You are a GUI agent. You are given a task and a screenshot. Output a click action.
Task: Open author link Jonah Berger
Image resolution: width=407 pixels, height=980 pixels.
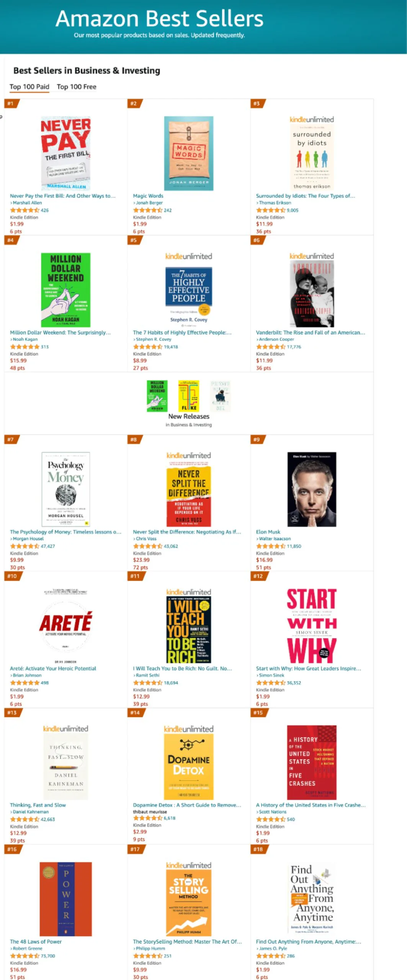click(149, 203)
